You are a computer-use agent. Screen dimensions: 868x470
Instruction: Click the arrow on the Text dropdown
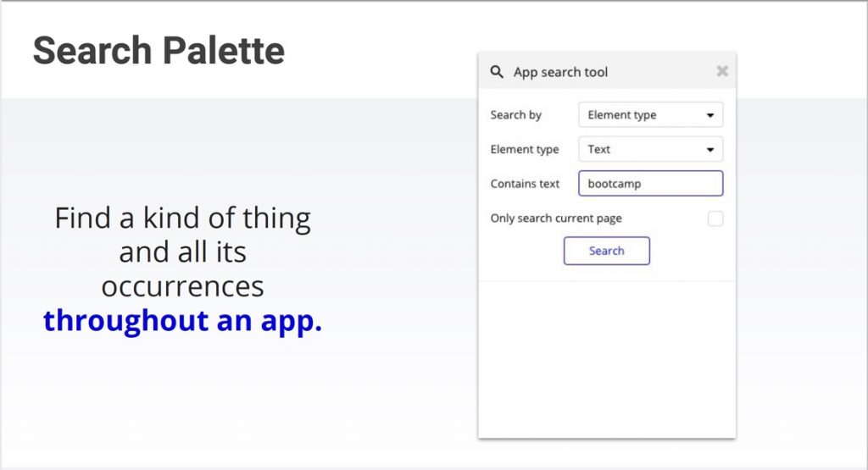(710, 150)
